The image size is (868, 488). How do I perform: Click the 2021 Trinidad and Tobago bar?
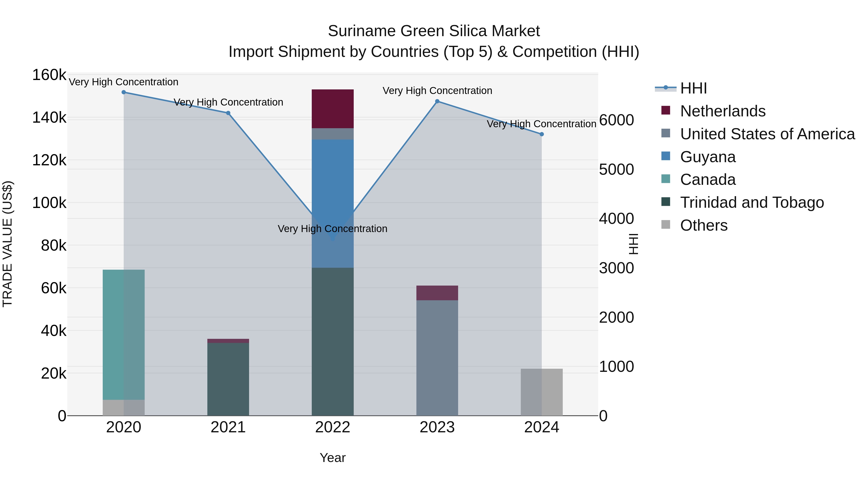coord(228,379)
